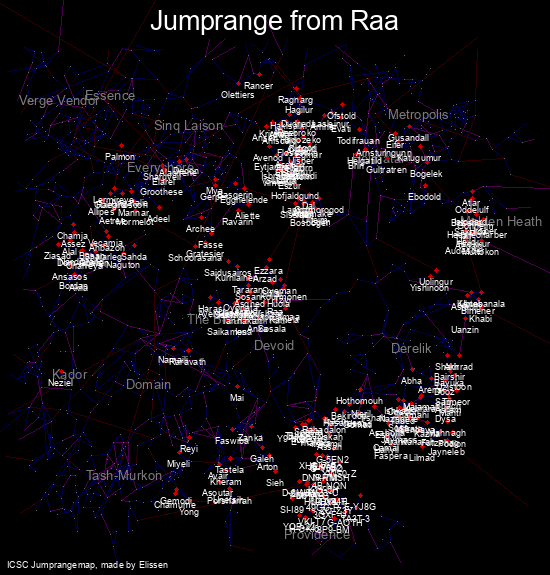550x575 pixels.
Task: Click the Hothomouh system label
Action: coord(359,401)
